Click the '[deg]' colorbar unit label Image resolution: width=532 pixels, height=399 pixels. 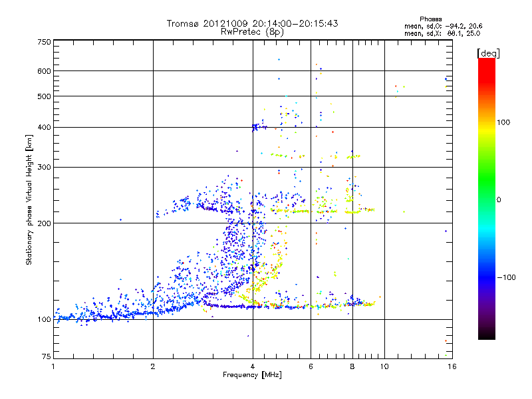click(488, 53)
